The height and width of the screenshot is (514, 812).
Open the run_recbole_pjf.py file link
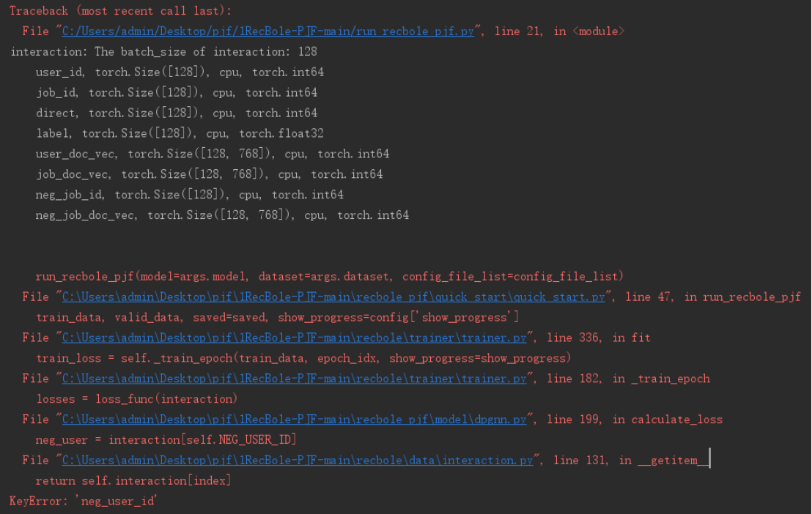[x=267, y=31]
